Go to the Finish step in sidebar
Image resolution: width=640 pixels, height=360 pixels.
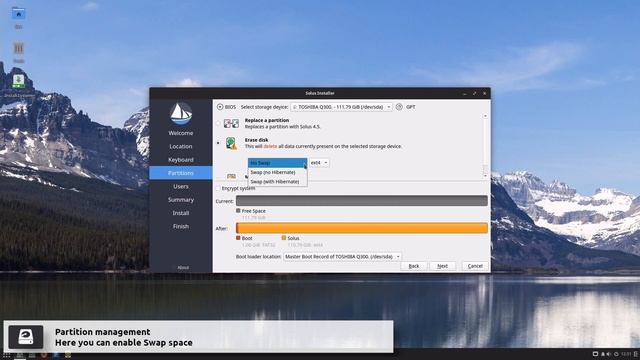[x=181, y=226]
